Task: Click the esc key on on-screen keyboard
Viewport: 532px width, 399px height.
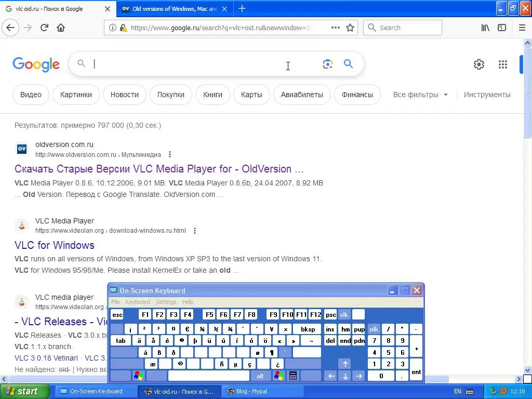Action: [x=117, y=315]
